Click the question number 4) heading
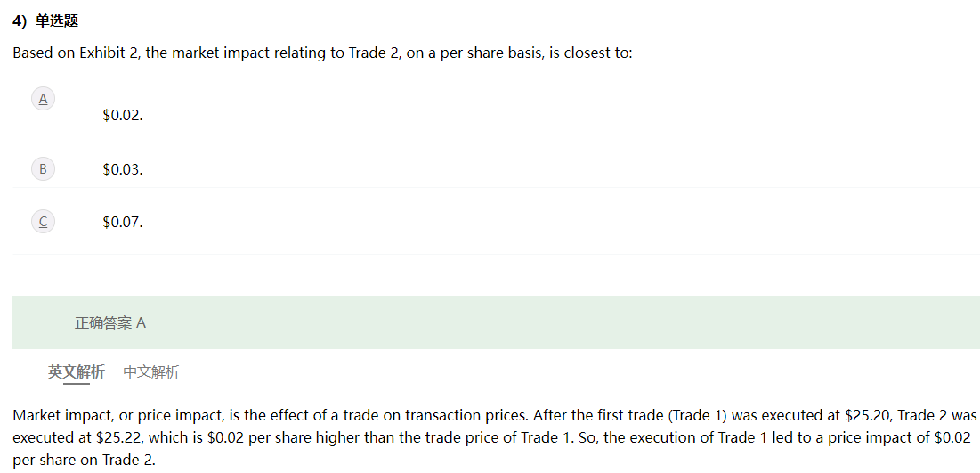 tap(20, 20)
